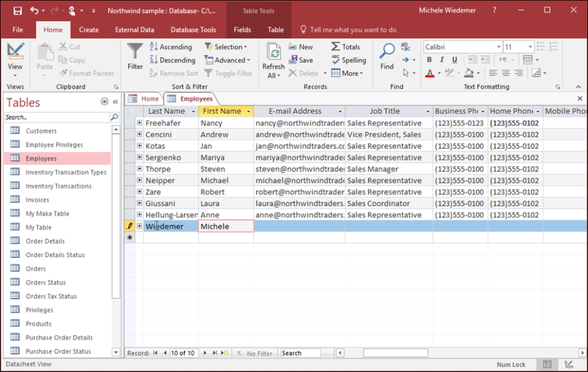Align text left

(493, 73)
